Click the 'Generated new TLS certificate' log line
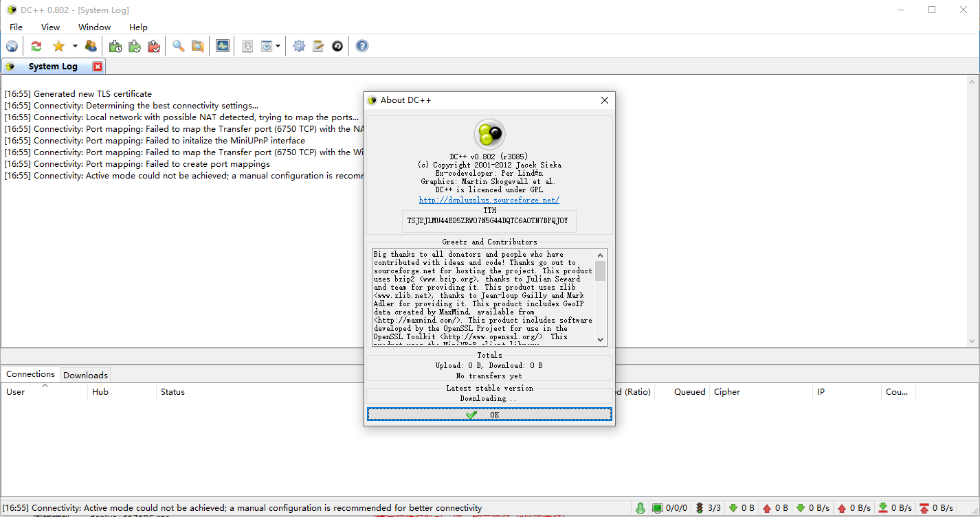This screenshot has width=980, height=517. point(78,94)
